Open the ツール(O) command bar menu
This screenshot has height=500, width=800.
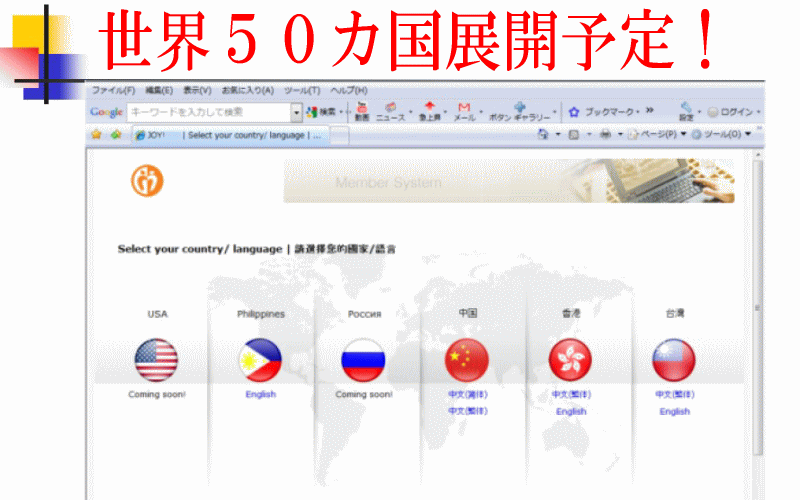point(722,134)
